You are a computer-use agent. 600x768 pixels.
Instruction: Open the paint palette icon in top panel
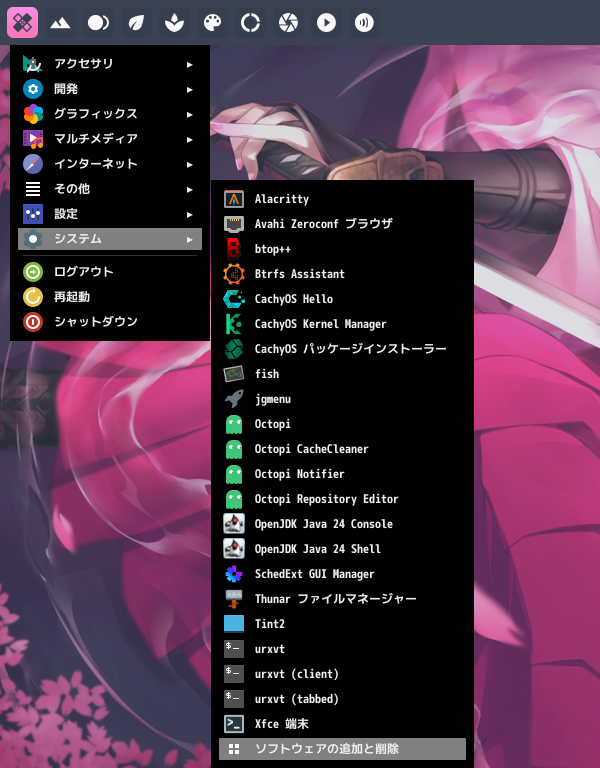(212, 23)
